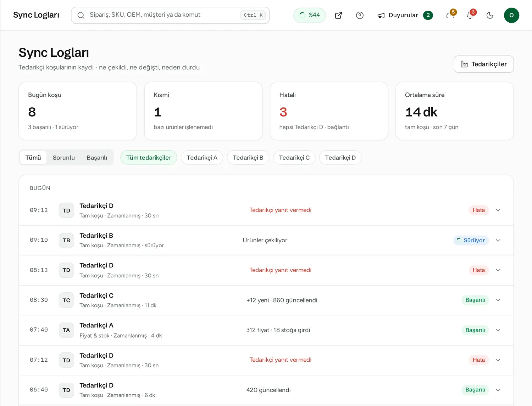Viewport: 532px width, 406px height.
Task: Select the Sorunlu tab
Action: point(64,158)
